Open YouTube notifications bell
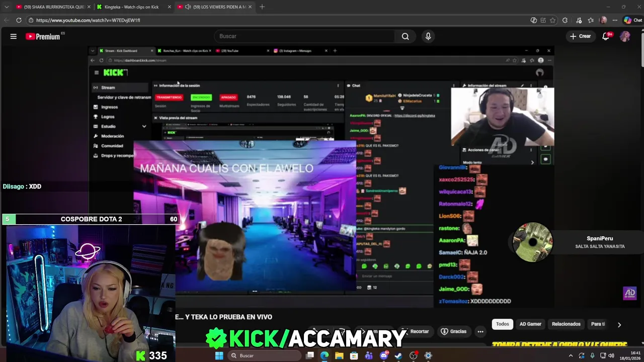 tap(606, 36)
